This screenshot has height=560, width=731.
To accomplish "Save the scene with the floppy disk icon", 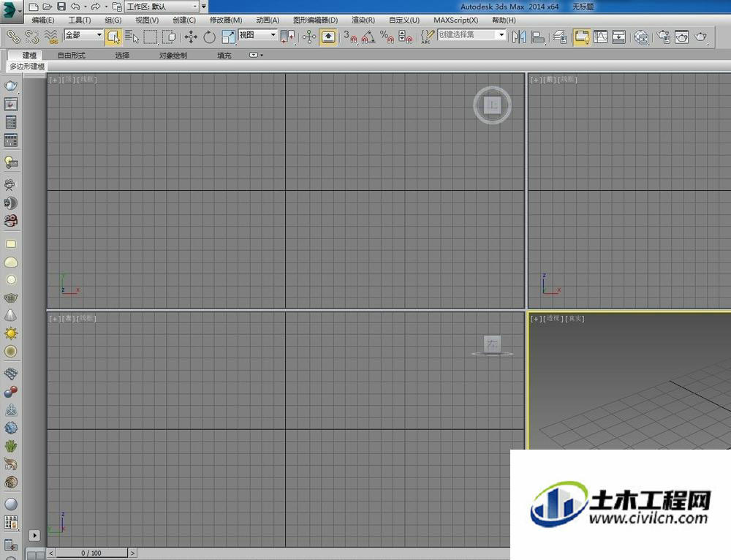I will tap(61, 7).
